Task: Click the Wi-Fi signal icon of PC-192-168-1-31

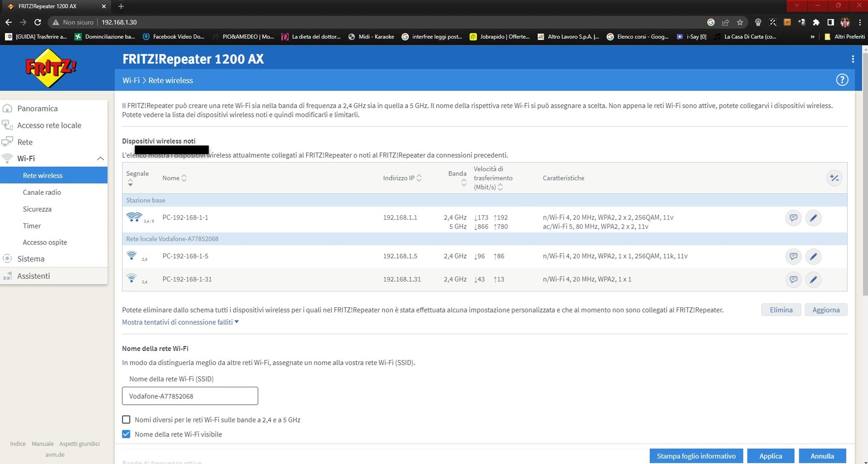Action: tap(131, 278)
